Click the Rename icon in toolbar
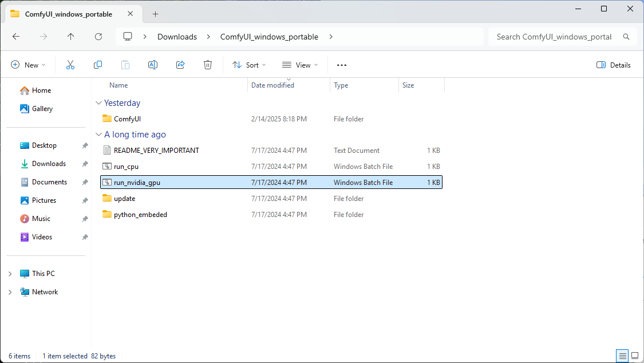The image size is (644, 363). [153, 65]
